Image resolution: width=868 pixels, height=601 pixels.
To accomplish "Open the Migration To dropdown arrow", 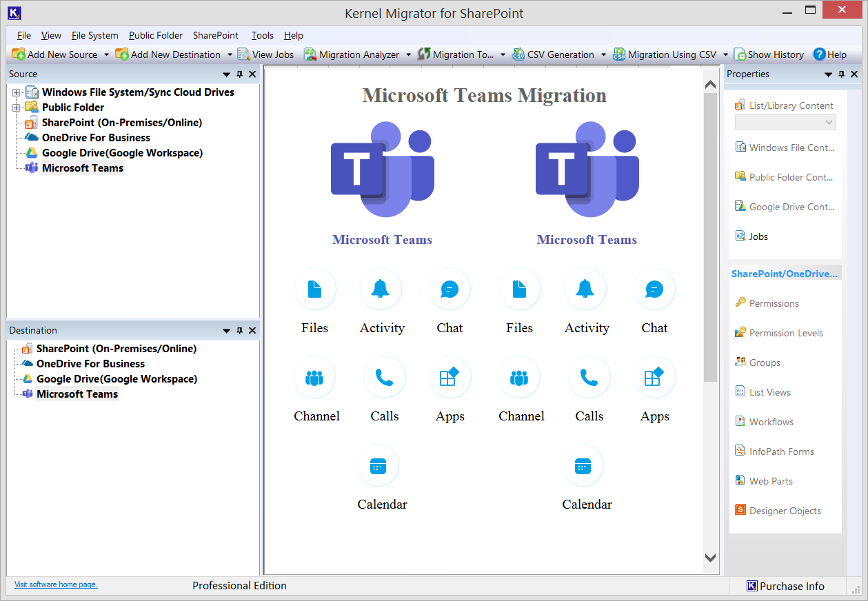I will [503, 55].
